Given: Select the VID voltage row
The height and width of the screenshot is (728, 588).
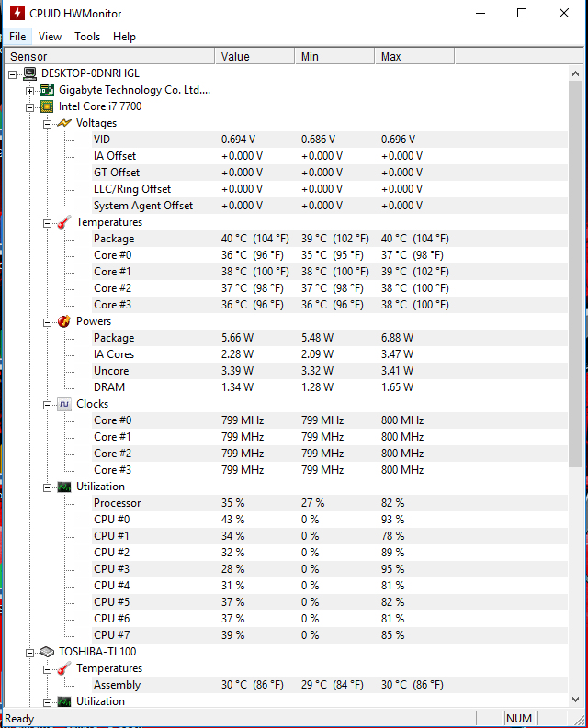Looking at the screenshot, I should [x=330, y=140].
